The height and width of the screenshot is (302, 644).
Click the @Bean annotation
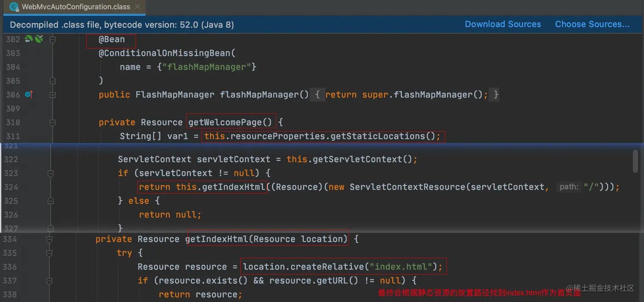tap(112, 39)
